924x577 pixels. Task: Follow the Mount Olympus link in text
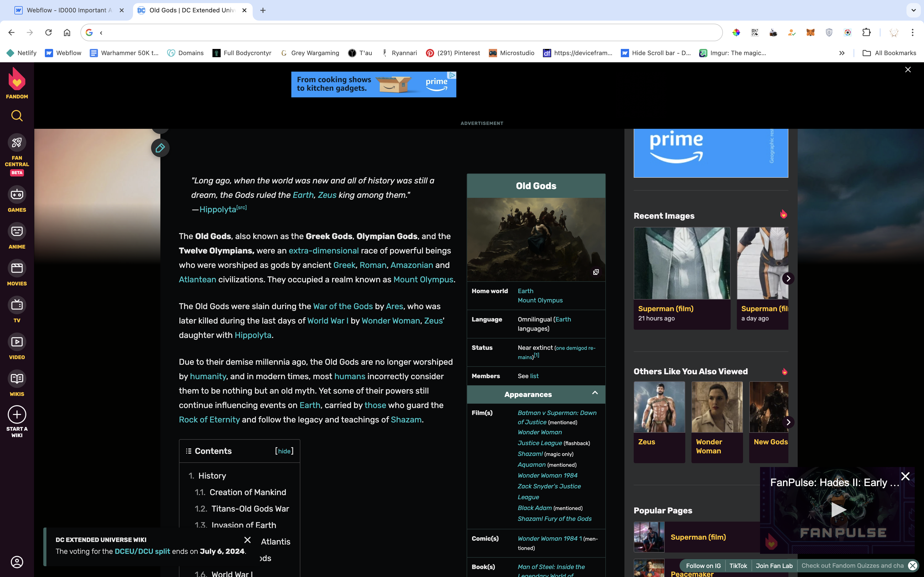(x=423, y=280)
